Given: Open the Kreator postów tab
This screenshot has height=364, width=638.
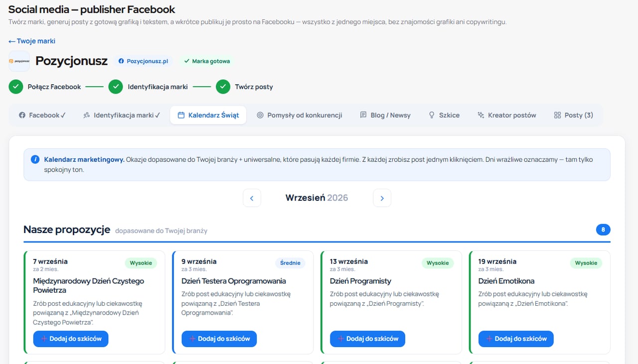Looking at the screenshot, I should point(507,115).
